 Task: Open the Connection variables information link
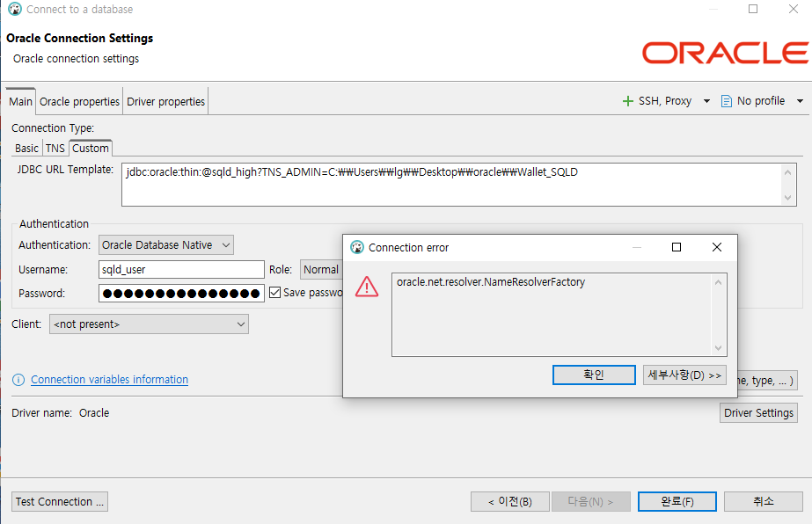[x=109, y=380]
